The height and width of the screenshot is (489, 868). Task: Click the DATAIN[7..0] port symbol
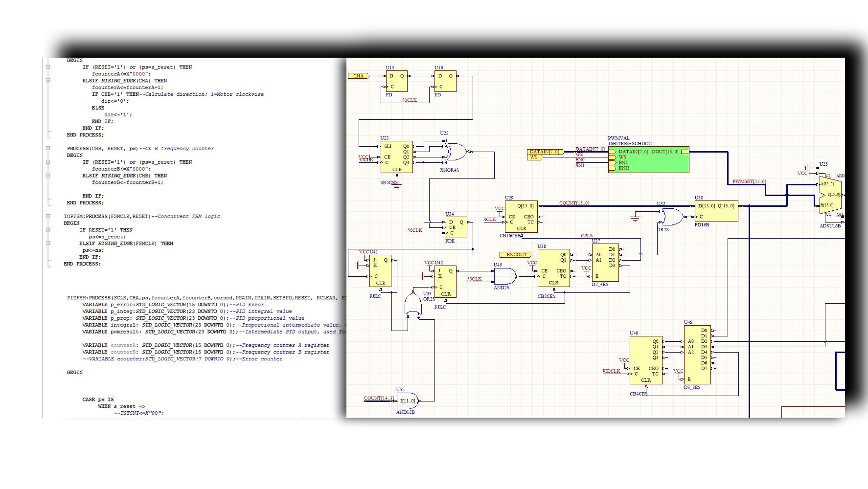[545, 152]
